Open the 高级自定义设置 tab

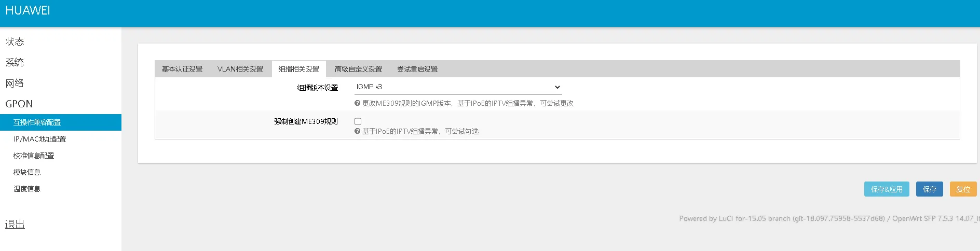[x=358, y=69]
